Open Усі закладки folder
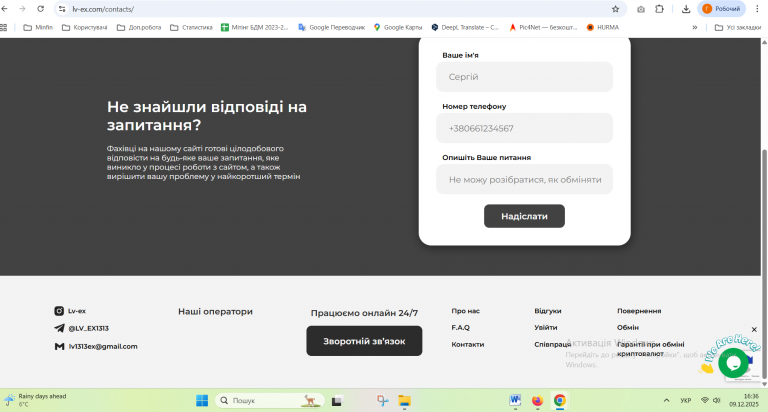 (738, 27)
